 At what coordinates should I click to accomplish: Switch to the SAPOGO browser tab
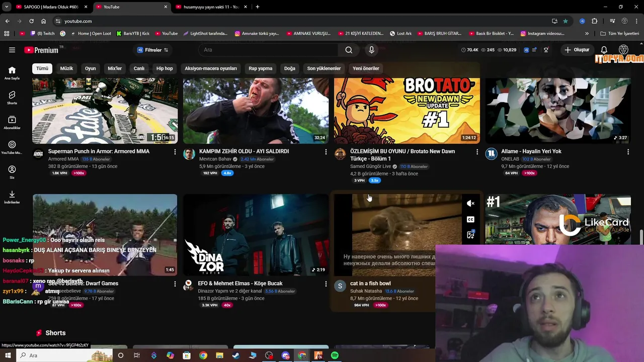[51, 7]
